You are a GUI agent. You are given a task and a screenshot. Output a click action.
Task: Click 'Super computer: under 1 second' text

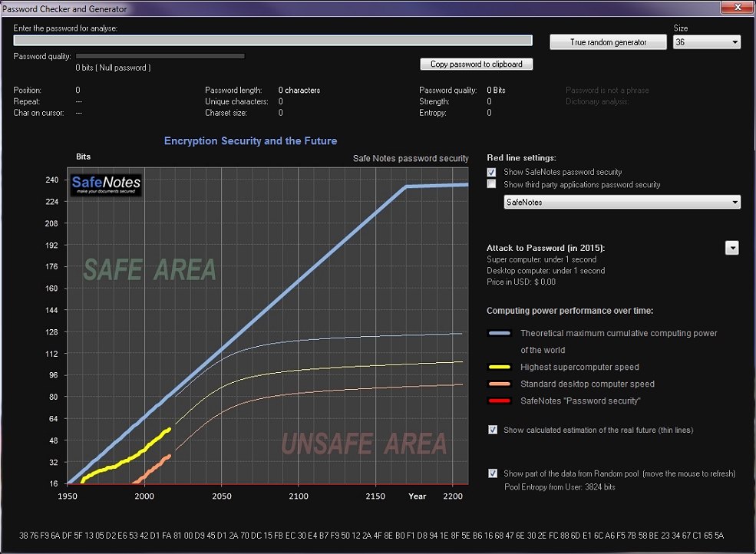(x=541, y=259)
